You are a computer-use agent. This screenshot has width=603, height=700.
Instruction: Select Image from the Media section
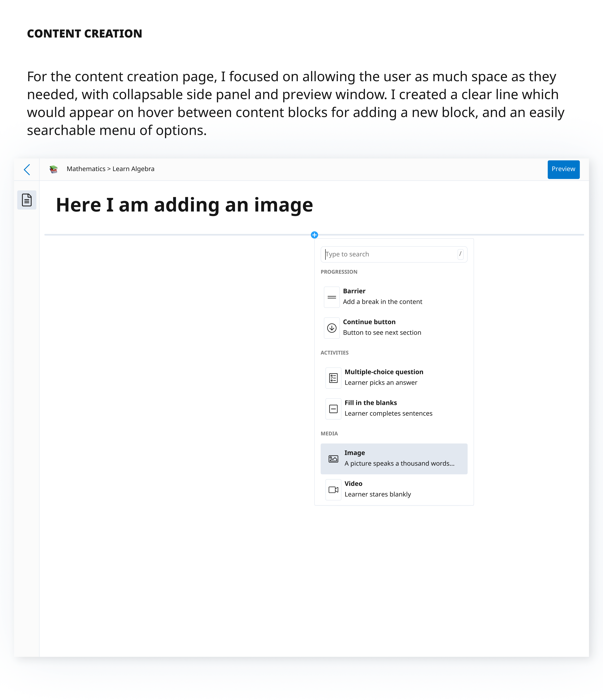[x=399, y=458]
